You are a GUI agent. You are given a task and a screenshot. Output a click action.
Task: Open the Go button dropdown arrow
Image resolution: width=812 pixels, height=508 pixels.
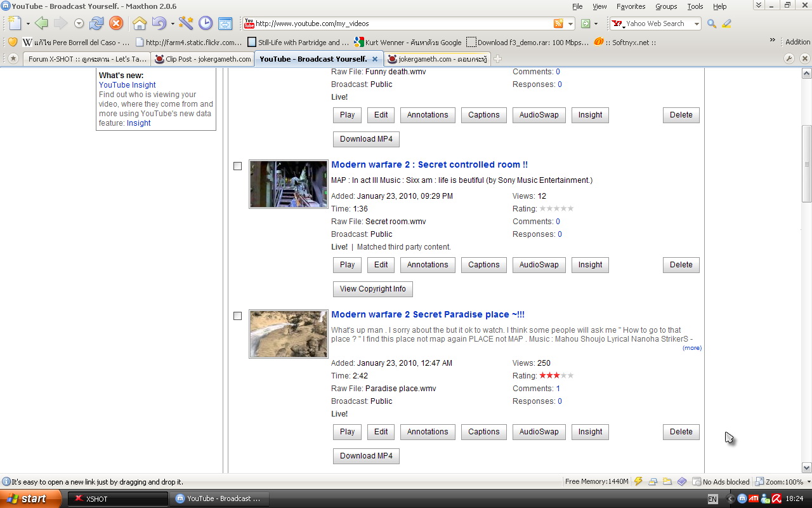coord(596,24)
